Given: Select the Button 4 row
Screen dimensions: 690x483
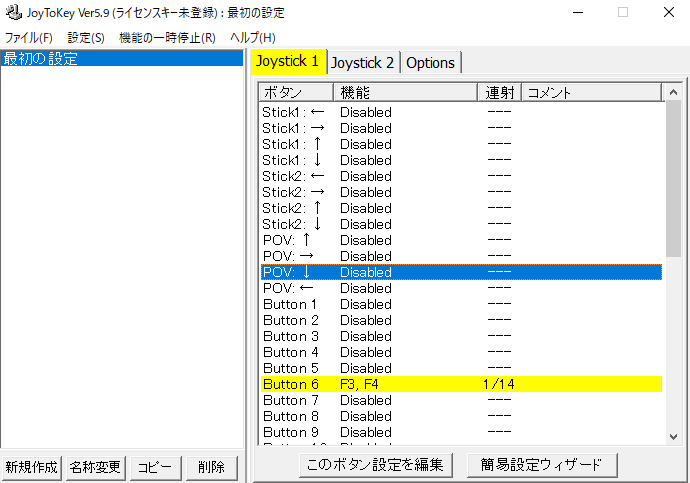Looking at the screenshot, I should [461, 352].
